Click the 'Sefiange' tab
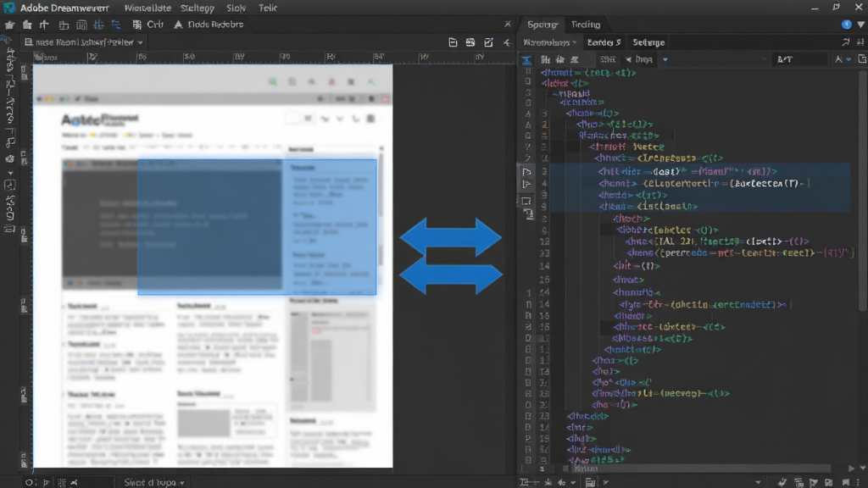 pyautogui.click(x=648, y=42)
